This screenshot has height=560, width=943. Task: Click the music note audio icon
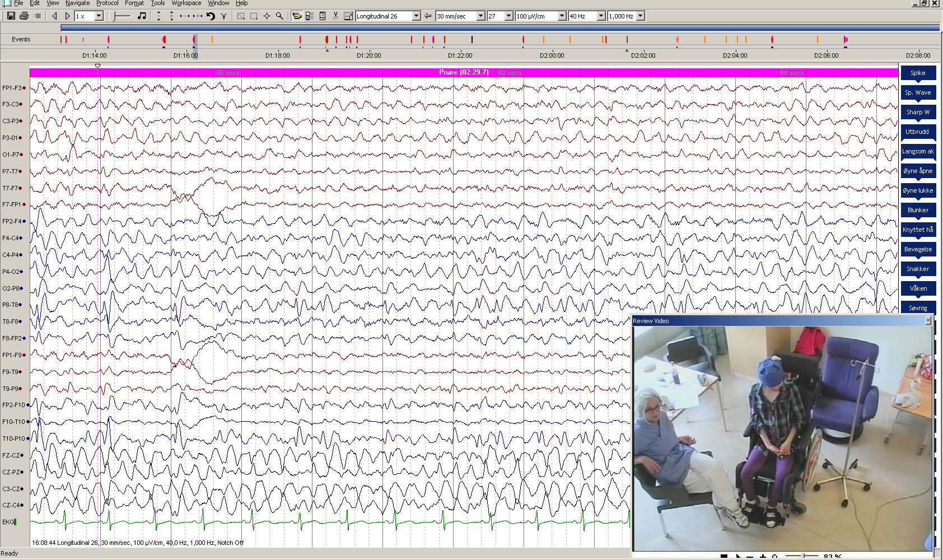[x=142, y=16]
